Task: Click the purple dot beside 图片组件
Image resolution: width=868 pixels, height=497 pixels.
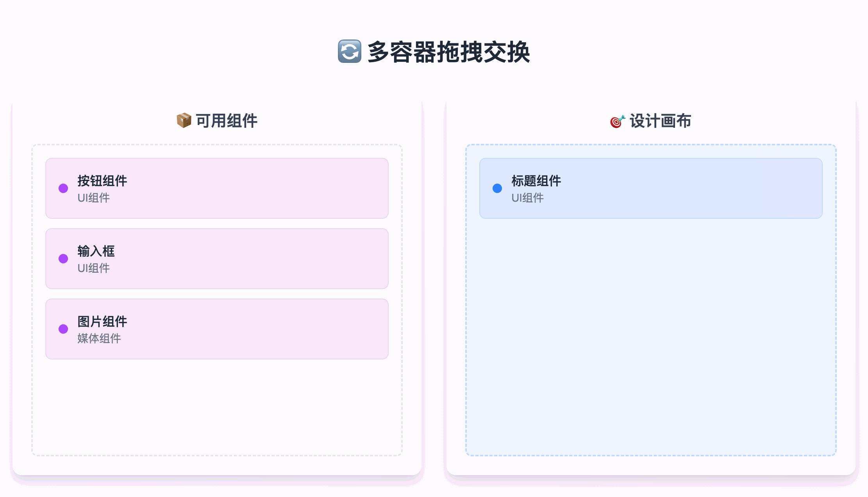Action: tap(63, 329)
